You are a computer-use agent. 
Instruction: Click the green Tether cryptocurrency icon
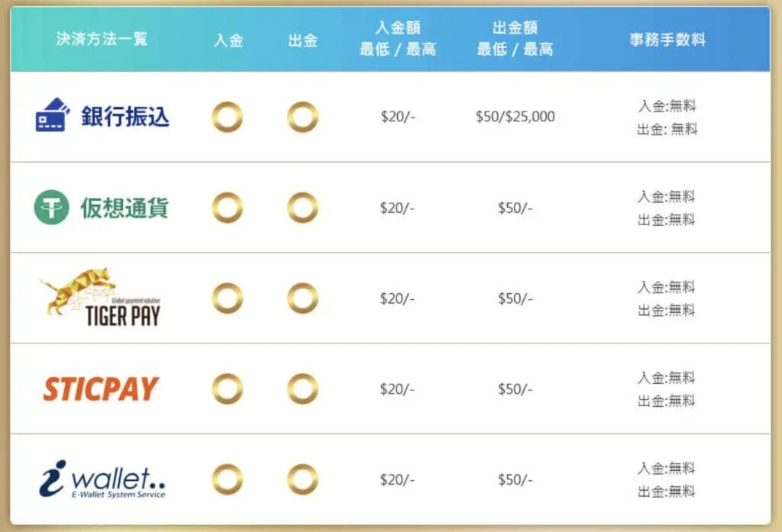(51, 208)
